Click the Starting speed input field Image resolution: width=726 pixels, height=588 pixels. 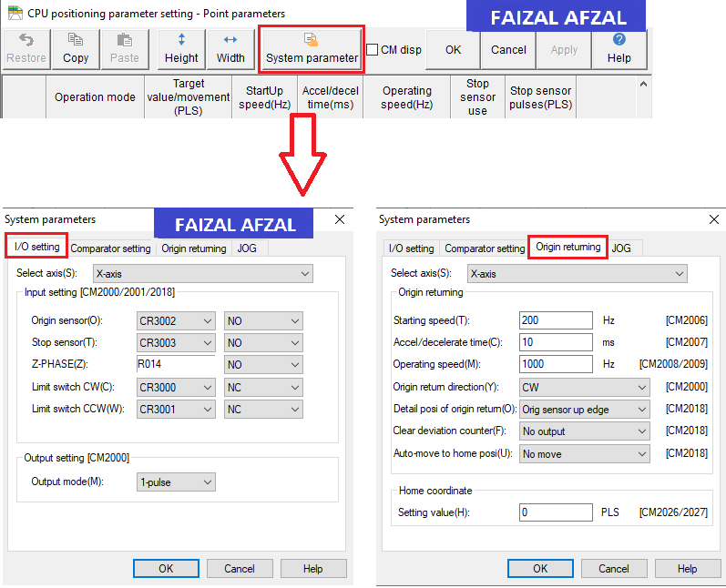pyautogui.click(x=556, y=320)
